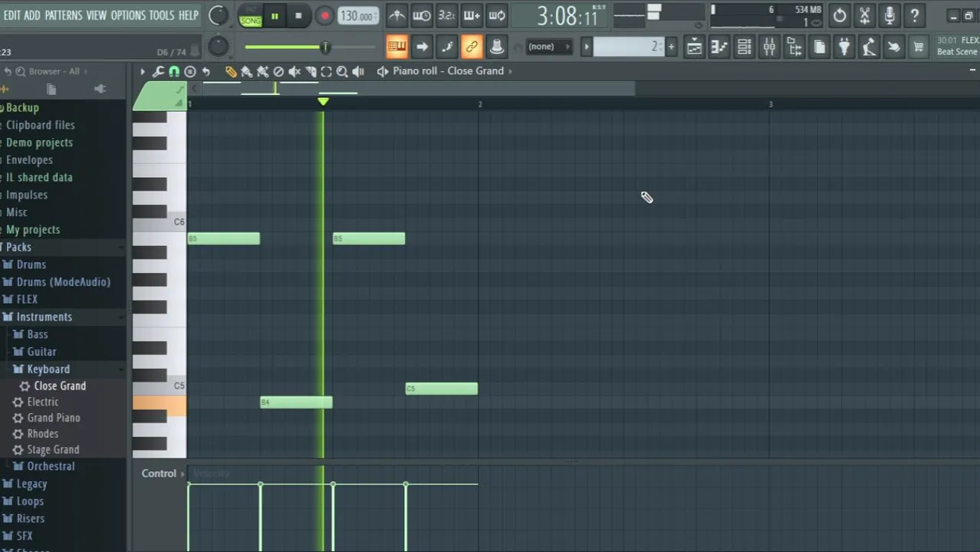Click the knob icon next to link
980x552 pixels.
click(497, 47)
